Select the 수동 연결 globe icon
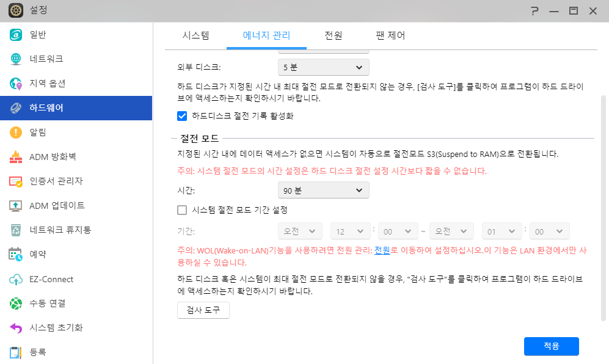Image resolution: width=609 pixels, height=364 pixels. [15, 304]
